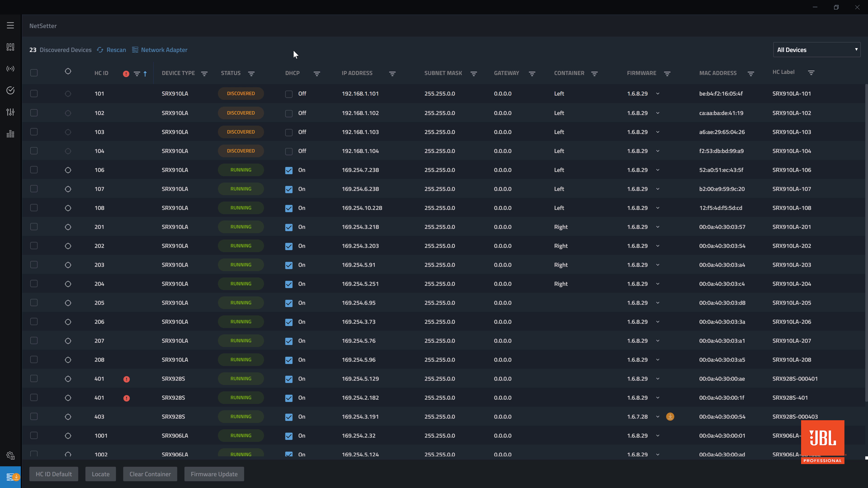The width and height of the screenshot is (868, 488).
Task: Filter the DEVICE TYPE column
Action: coord(204,74)
